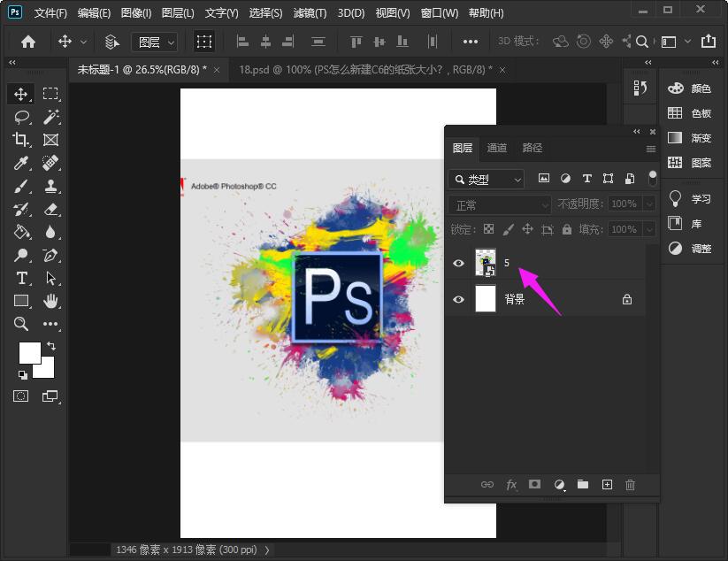The width and height of the screenshot is (728, 561).
Task: Add a layer mask from panel bottom
Action: tap(534, 485)
